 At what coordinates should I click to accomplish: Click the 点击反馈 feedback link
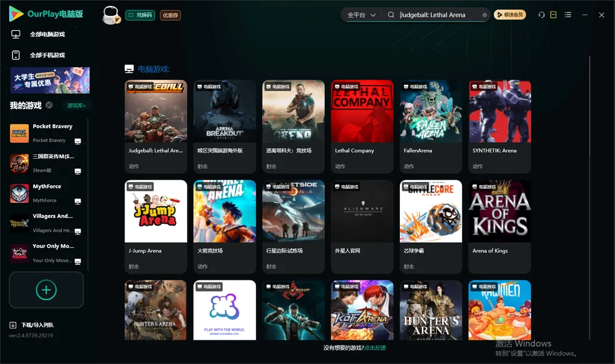[375, 348]
